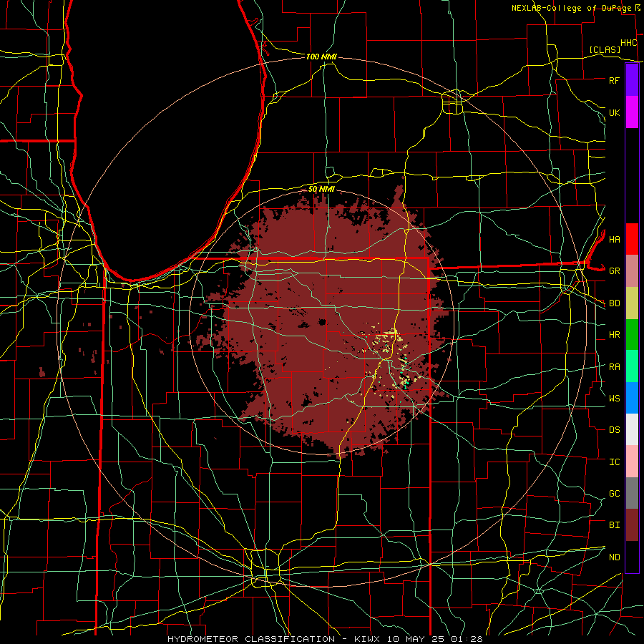
Task: Click the ND black legend color block
Action: pos(632,557)
